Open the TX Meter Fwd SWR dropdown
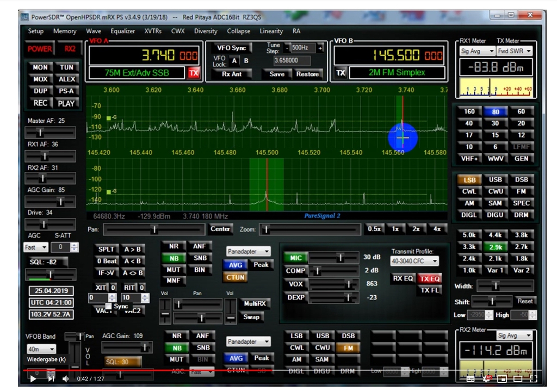Screen dimensions: 557x392 (x=514, y=51)
